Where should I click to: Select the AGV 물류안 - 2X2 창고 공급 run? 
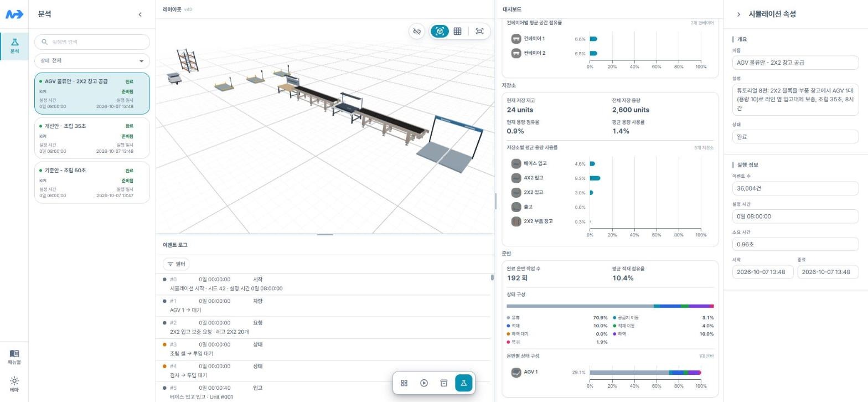(x=92, y=93)
